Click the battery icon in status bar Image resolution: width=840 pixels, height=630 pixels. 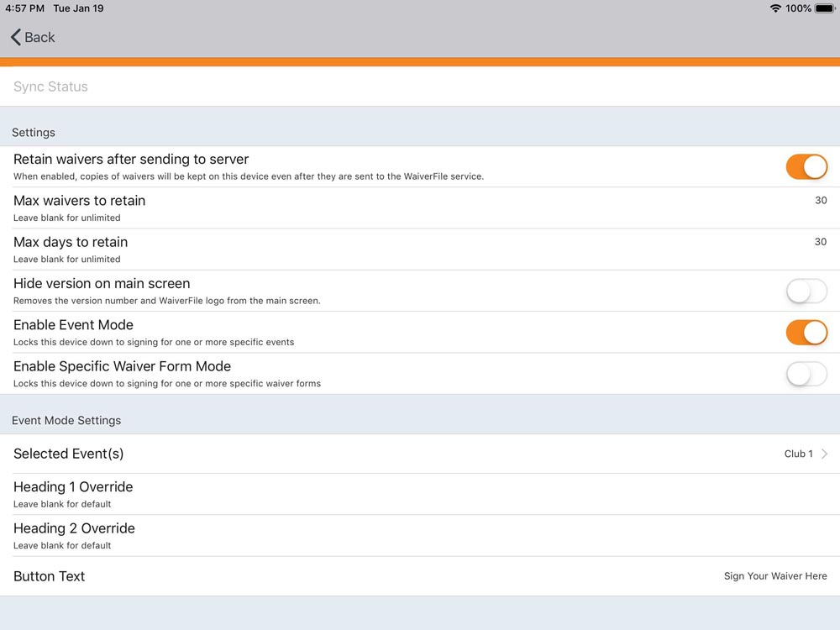coord(823,8)
